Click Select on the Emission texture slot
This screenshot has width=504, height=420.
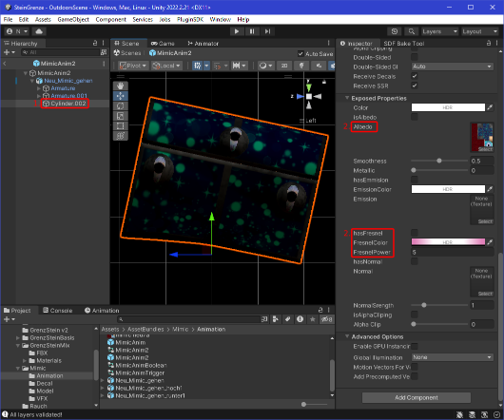tap(485, 221)
